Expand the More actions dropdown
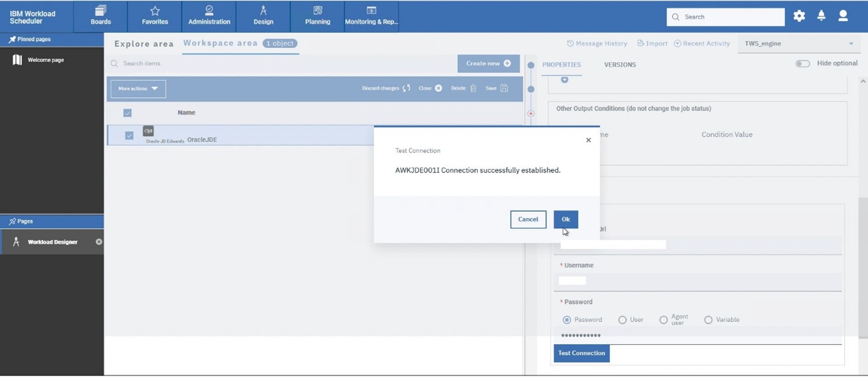The image size is (868, 380). pyautogui.click(x=138, y=89)
